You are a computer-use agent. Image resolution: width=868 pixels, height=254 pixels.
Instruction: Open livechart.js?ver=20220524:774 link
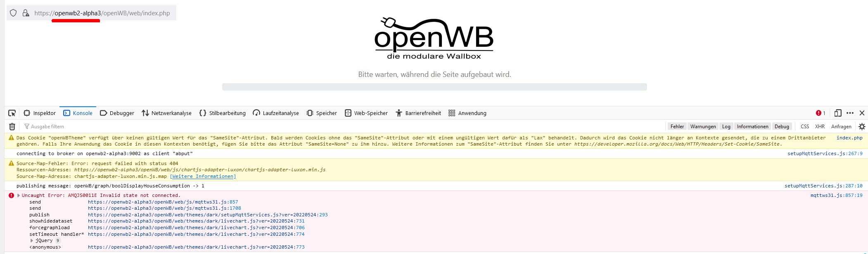(x=196, y=234)
